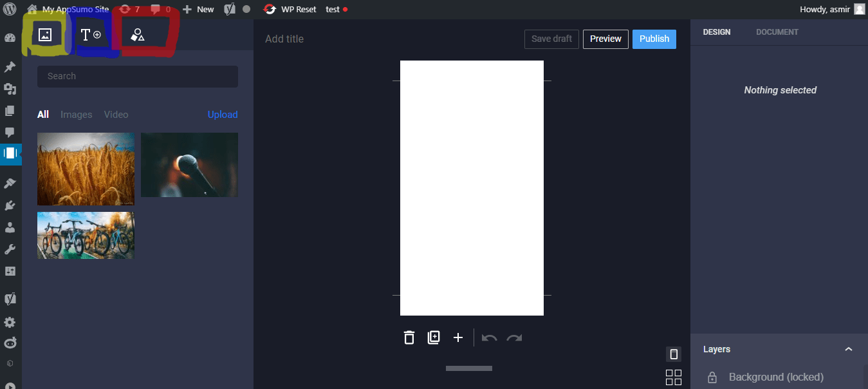Filter media by Images
Image resolution: width=868 pixels, height=389 pixels.
[77, 115]
